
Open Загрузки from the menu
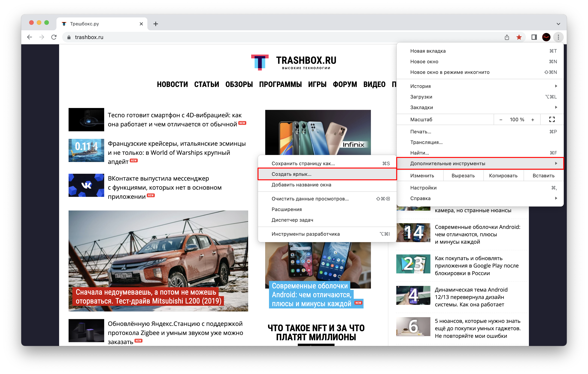point(480,97)
